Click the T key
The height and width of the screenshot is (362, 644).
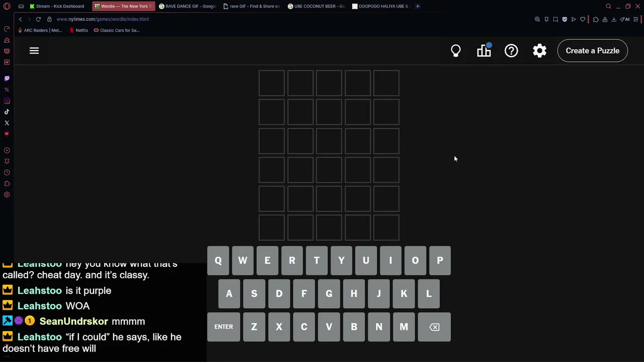pos(316,260)
